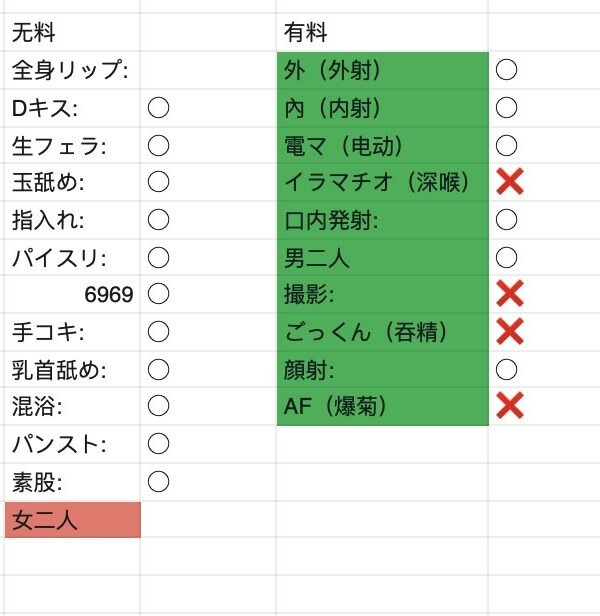Click the red 女二人 cell
Screen dimensions: 600x616
coord(72,520)
